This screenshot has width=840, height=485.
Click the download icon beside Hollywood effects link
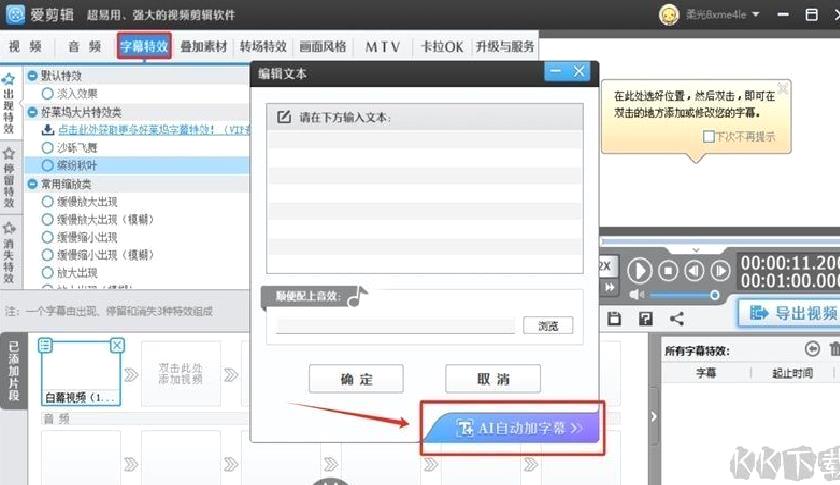click(48, 130)
